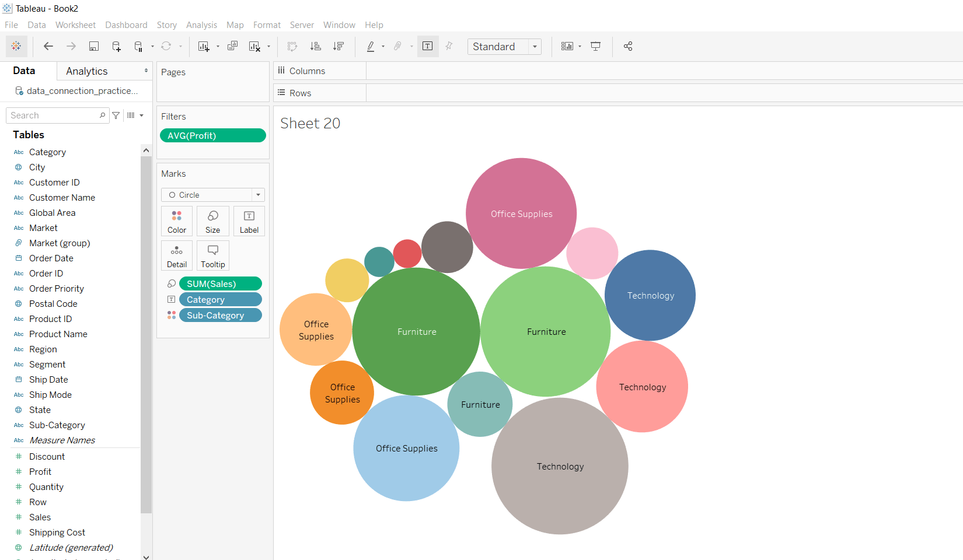Viewport: 963px width, 560px height.
Task: Click the Save icon in toolbar
Action: click(x=93, y=46)
